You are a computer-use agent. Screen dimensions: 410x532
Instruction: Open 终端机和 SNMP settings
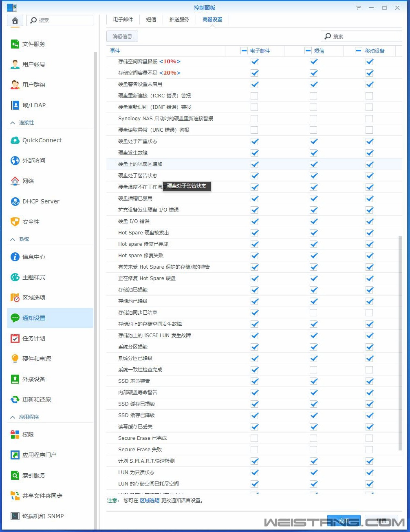[x=42, y=516]
